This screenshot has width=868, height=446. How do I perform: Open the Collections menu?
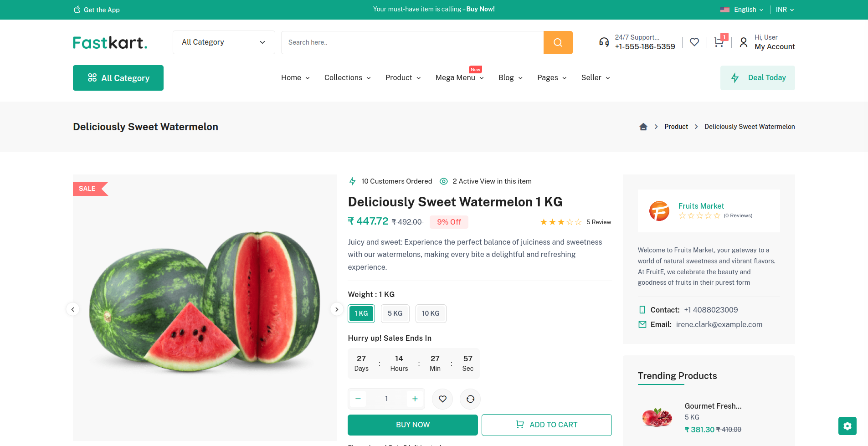(347, 78)
